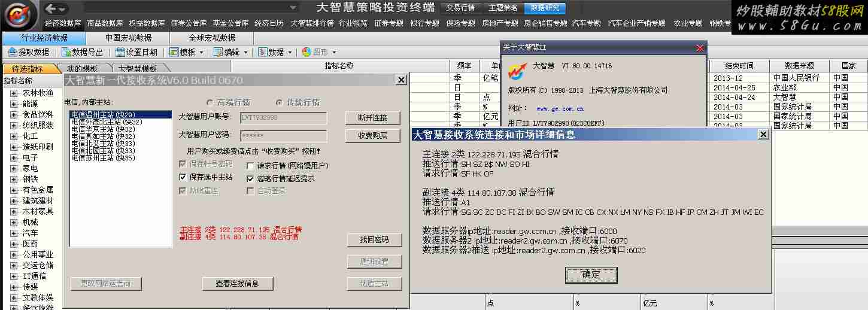Click the 数据来源 column header
Image resolution: width=868 pixels, height=310 pixels.
pyautogui.click(x=799, y=65)
